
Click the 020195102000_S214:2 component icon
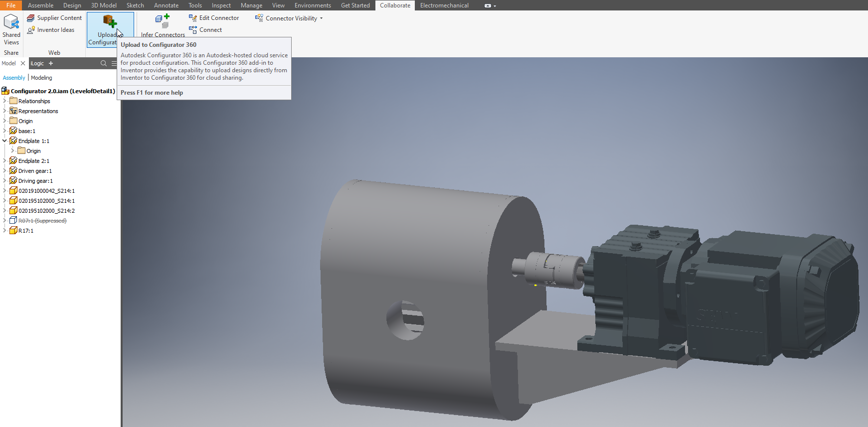coord(13,210)
